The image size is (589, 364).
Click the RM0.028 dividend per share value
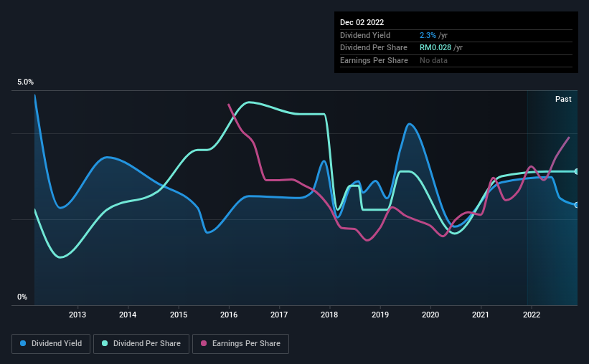pyautogui.click(x=435, y=48)
